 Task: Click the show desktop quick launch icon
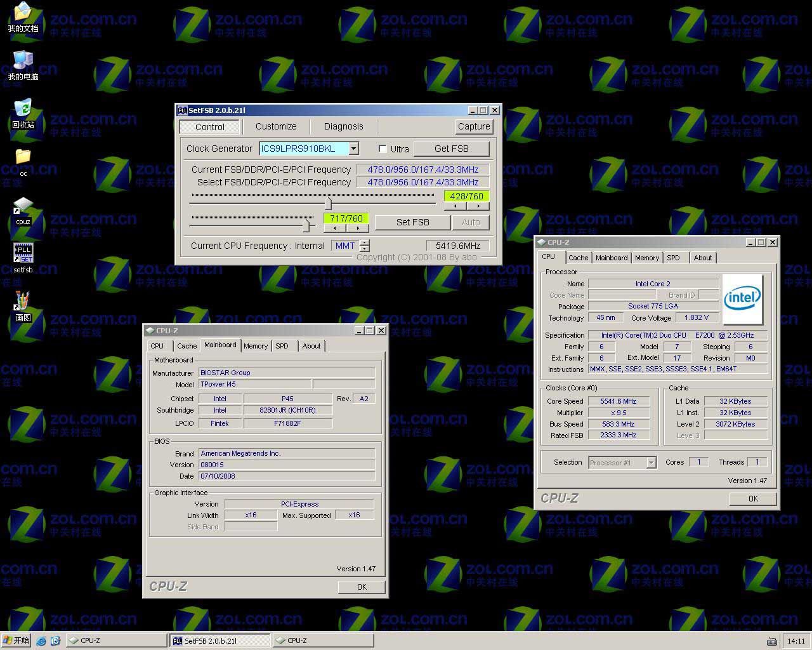55,640
